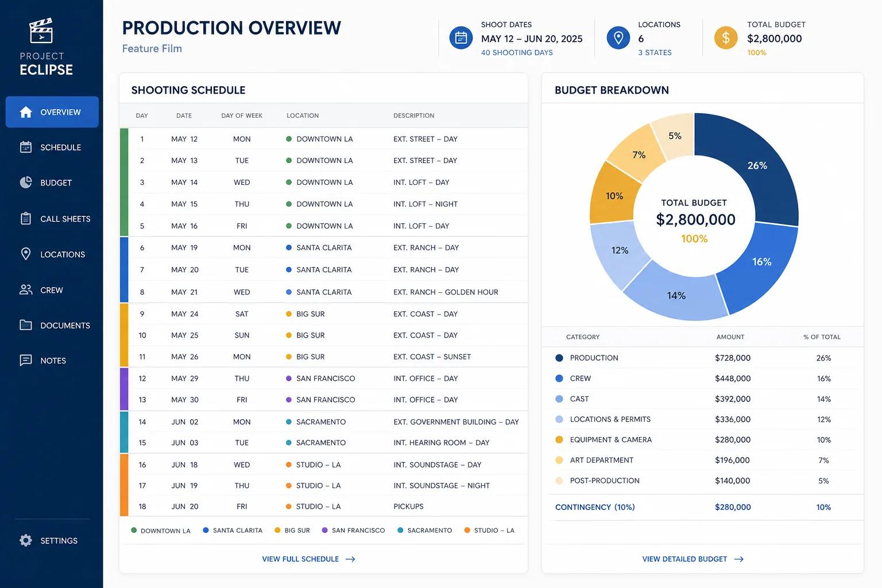The image size is (882, 588).
Task: Select the INT. LOFT – NIGHT description
Action: [x=425, y=204]
